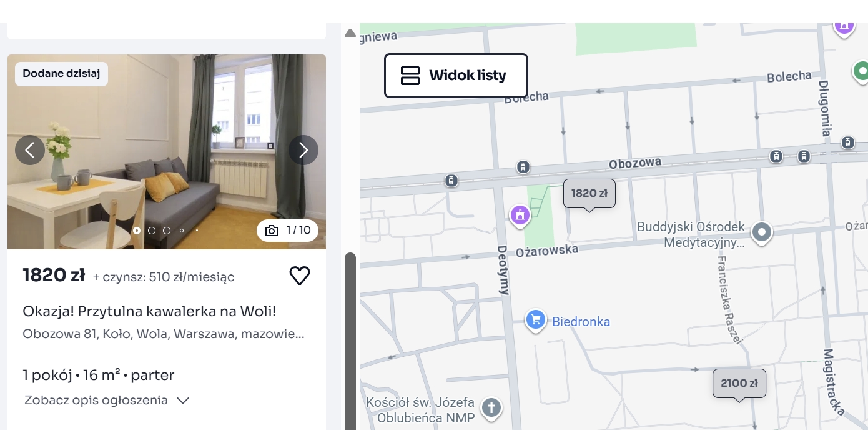Click the purple place marker near Deotymy
Viewport: 868px width, 430px height.
pos(520,216)
